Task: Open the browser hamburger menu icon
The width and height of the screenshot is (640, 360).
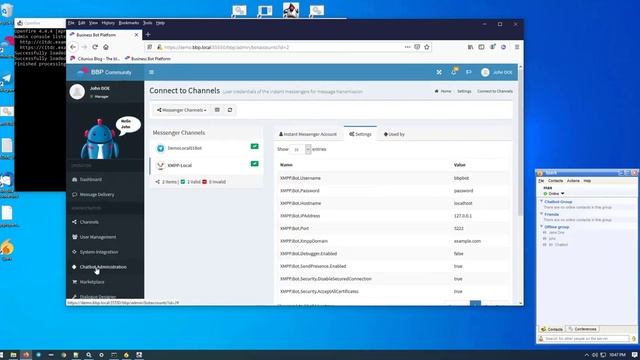Action: pos(517,47)
